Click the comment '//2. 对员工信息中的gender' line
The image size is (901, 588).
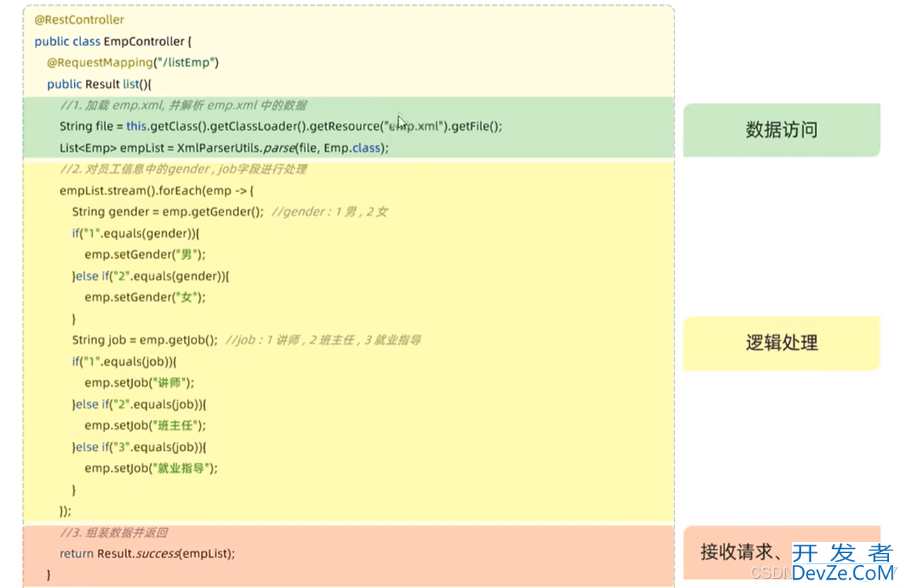click(x=183, y=169)
